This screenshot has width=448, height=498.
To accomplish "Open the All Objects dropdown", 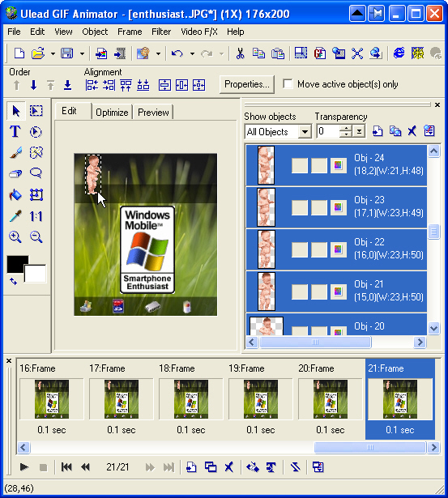I will [x=279, y=131].
